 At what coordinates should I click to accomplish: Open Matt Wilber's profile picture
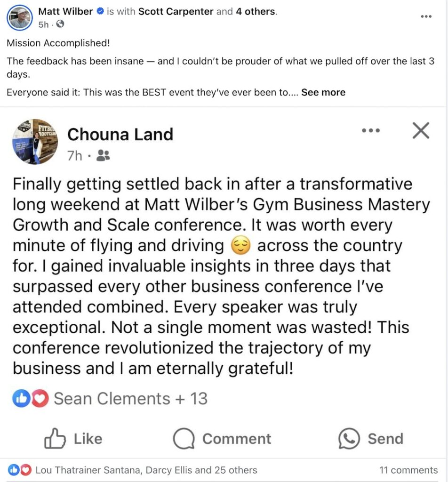coord(20,17)
